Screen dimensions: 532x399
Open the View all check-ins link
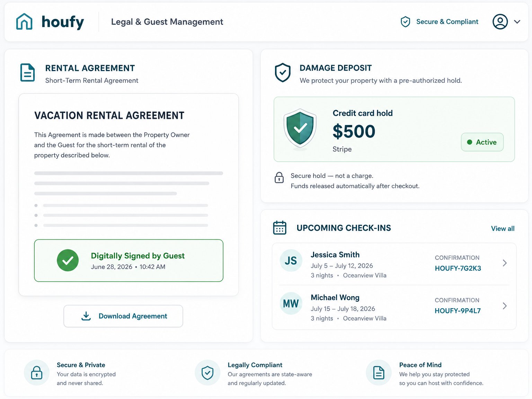(x=503, y=229)
